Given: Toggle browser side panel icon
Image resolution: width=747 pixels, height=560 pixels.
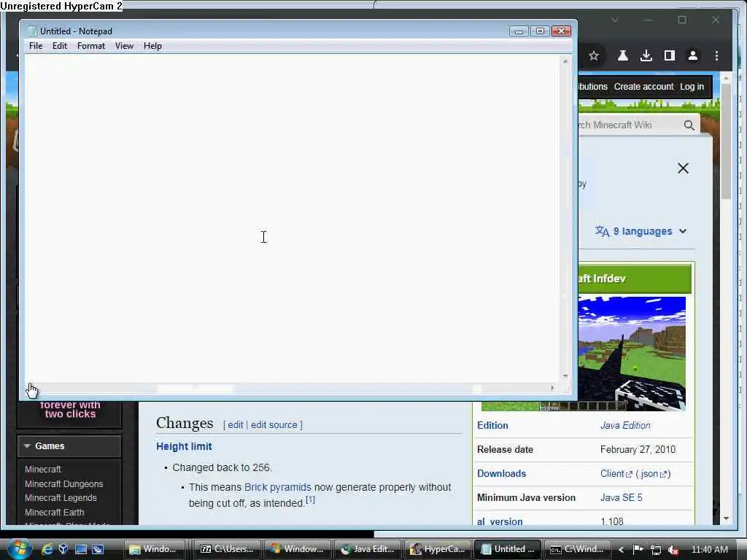Looking at the screenshot, I should (670, 55).
